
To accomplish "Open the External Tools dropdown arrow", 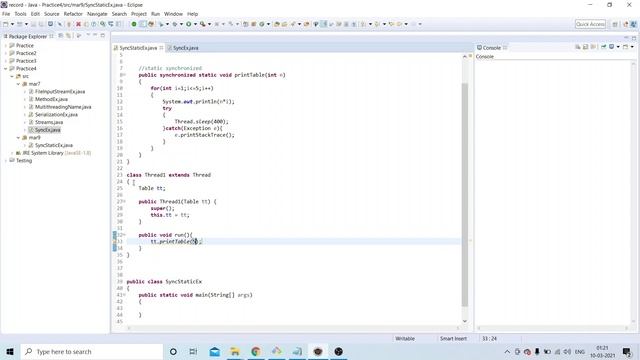I will pyautogui.click(x=209, y=24).
